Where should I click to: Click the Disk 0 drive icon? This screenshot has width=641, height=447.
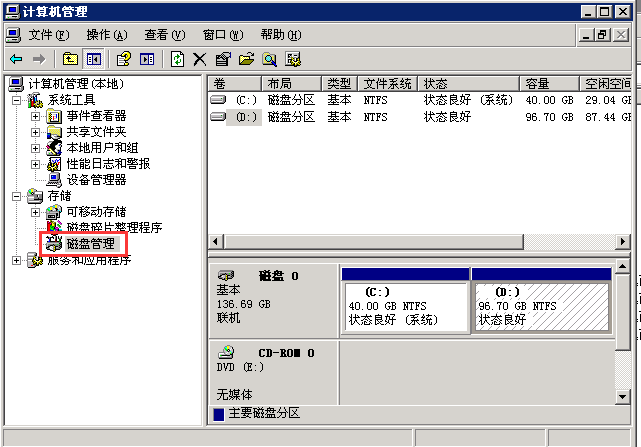point(226,275)
